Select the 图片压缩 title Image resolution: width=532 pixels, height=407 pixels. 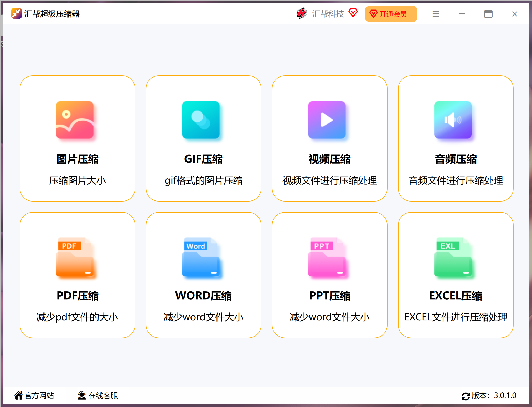pyautogui.click(x=78, y=159)
